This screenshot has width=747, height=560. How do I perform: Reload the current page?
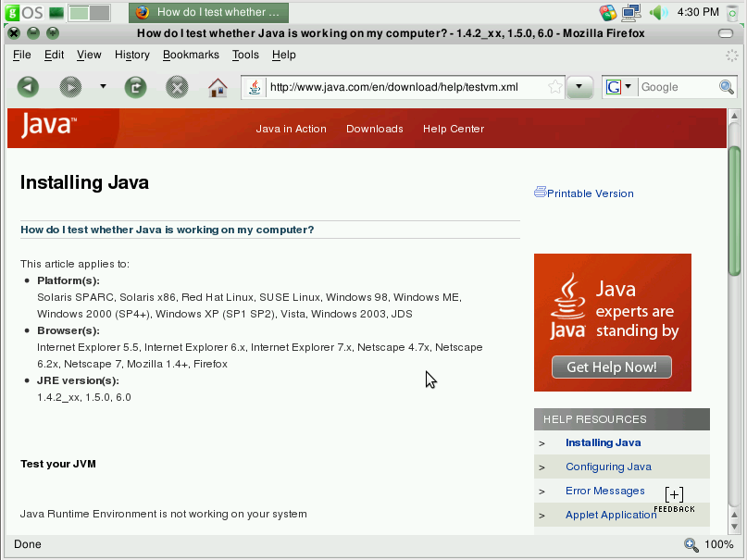tap(135, 87)
